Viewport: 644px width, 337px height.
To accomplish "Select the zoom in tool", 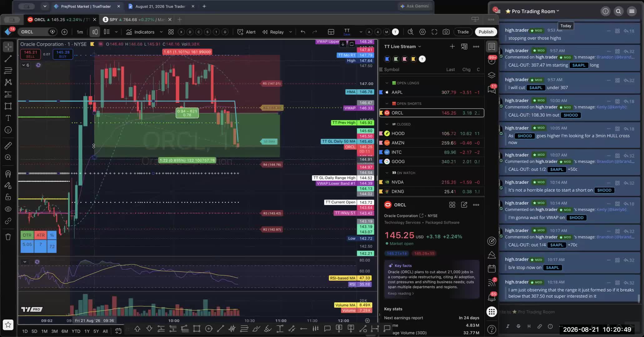I will 8,158.
